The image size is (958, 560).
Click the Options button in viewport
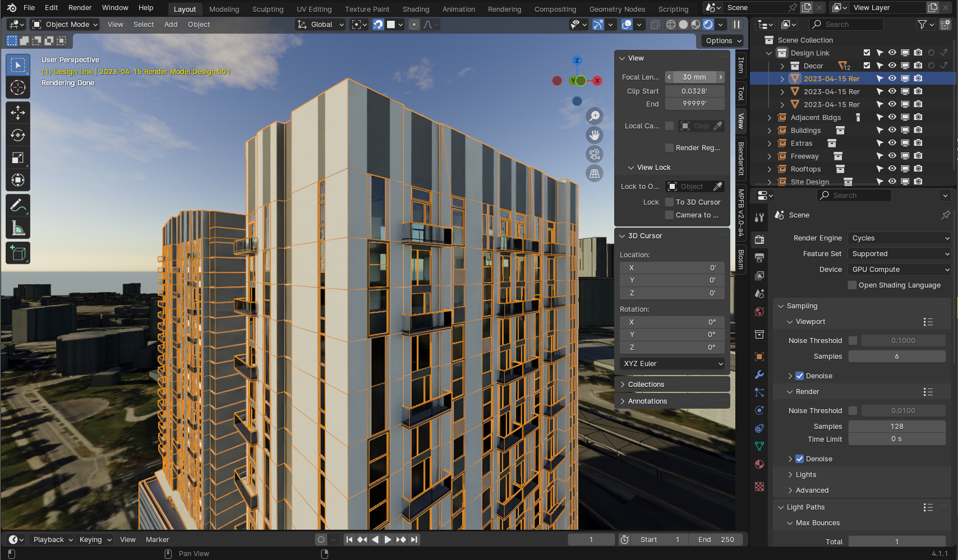[722, 41]
